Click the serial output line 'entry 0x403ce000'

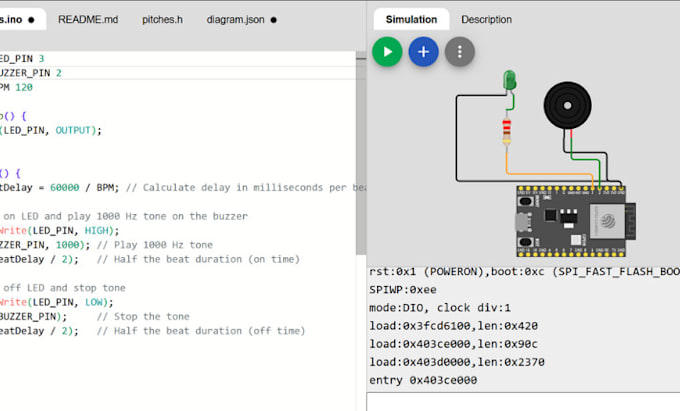tap(424, 380)
